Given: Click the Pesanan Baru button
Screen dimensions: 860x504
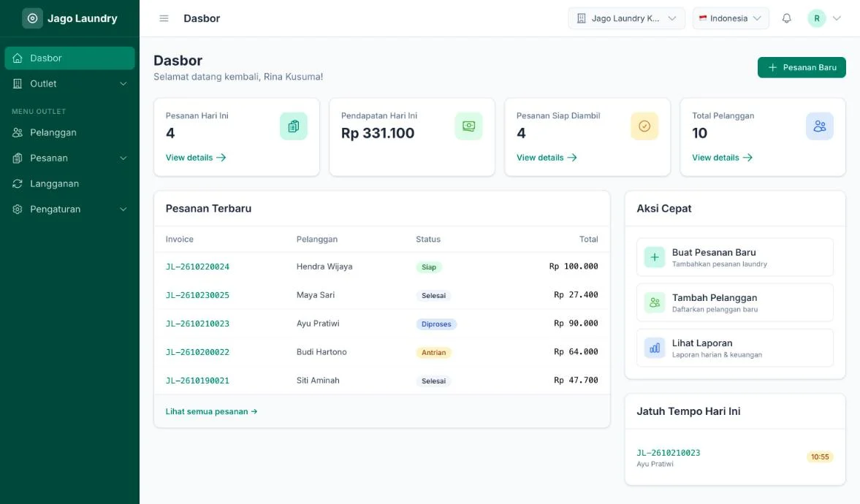Looking at the screenshot, I should point(802,67).
